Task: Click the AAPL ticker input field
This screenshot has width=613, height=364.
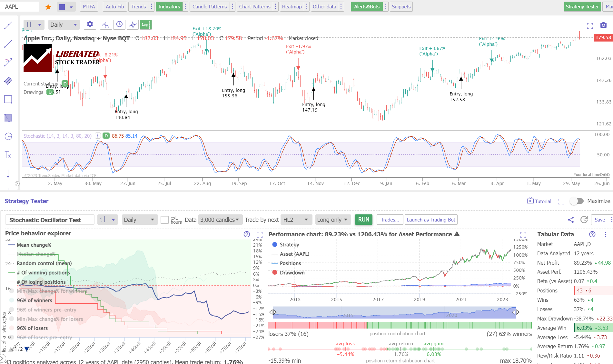Action: tap(19, 6)
